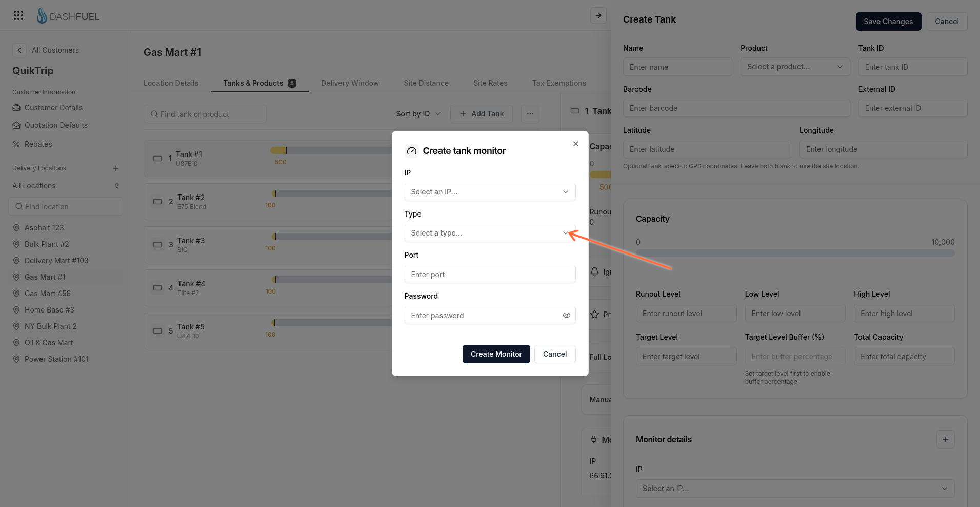Focus the Find tank or product search
The width and height of the screenshot is (980, 507).
(205, 114)
